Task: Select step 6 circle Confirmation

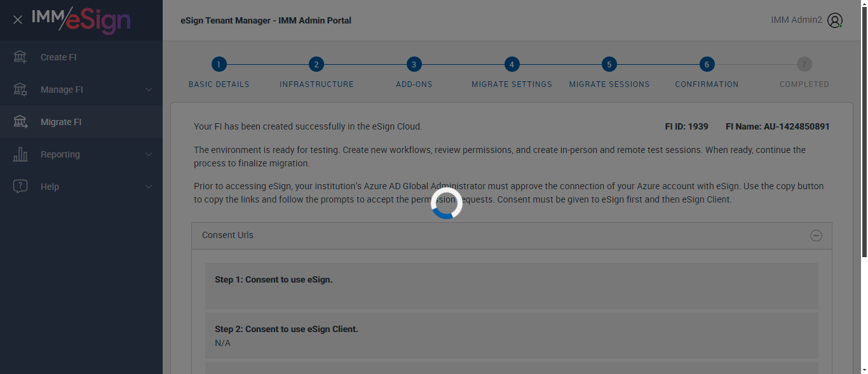Action: click(707, 64)
